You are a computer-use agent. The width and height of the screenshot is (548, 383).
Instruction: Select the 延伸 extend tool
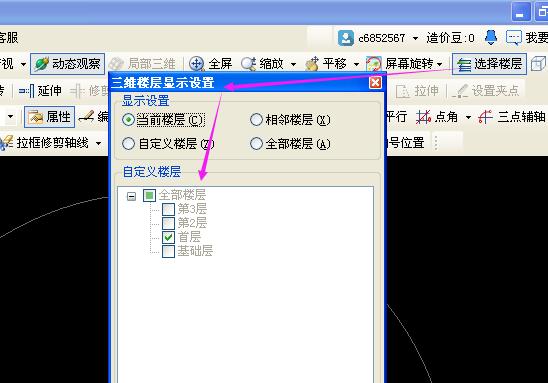40,91
